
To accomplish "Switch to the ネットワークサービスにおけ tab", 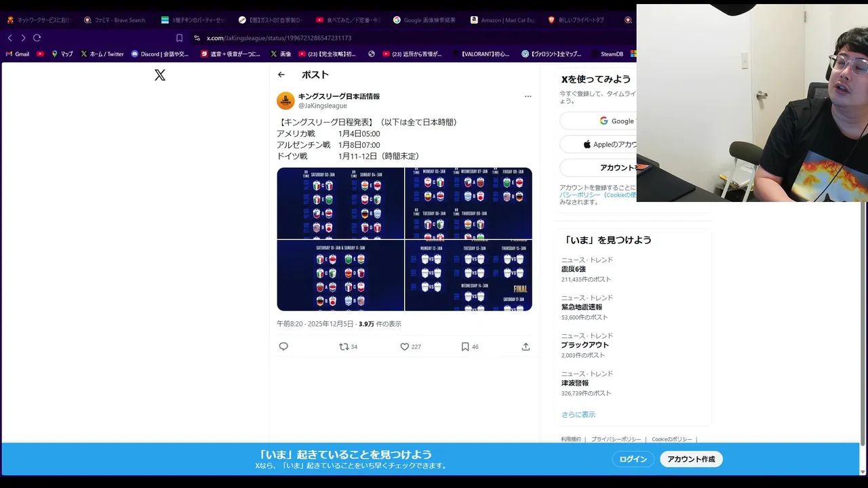I will coord(39,20).
